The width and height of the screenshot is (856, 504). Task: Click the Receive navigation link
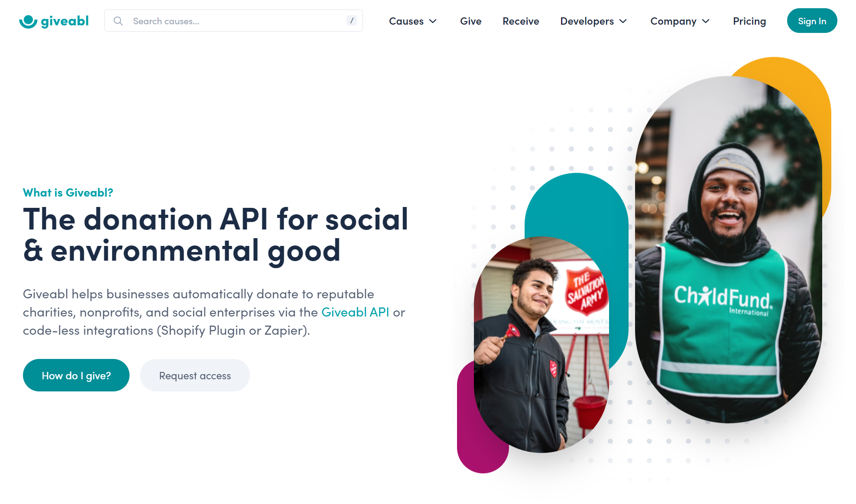(520, 21)
